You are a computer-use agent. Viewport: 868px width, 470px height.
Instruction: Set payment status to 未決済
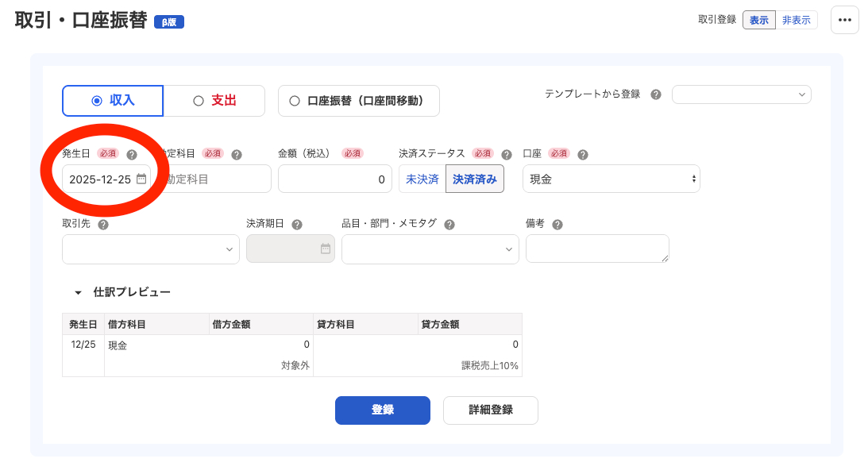[x=422, y=179]
